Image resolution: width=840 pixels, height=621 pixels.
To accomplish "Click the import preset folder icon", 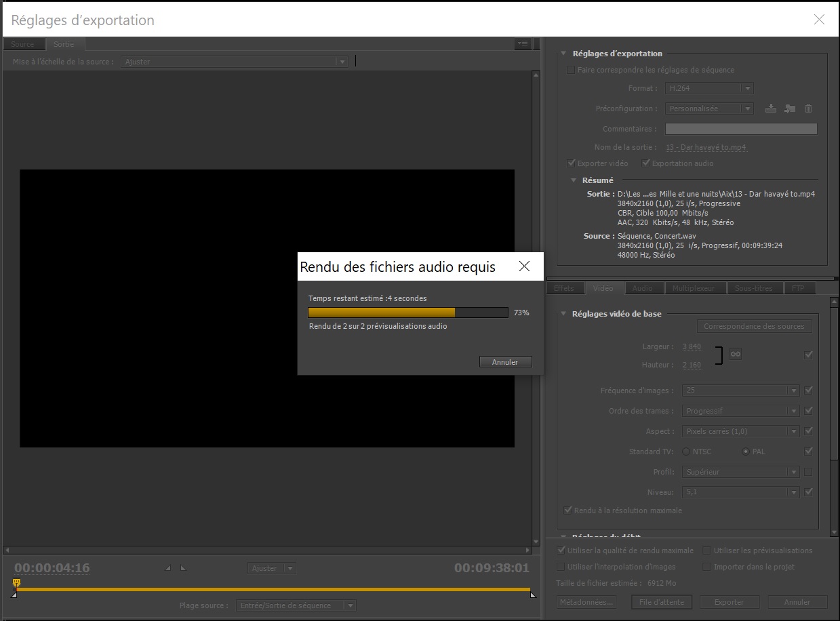I will (790, 108).
